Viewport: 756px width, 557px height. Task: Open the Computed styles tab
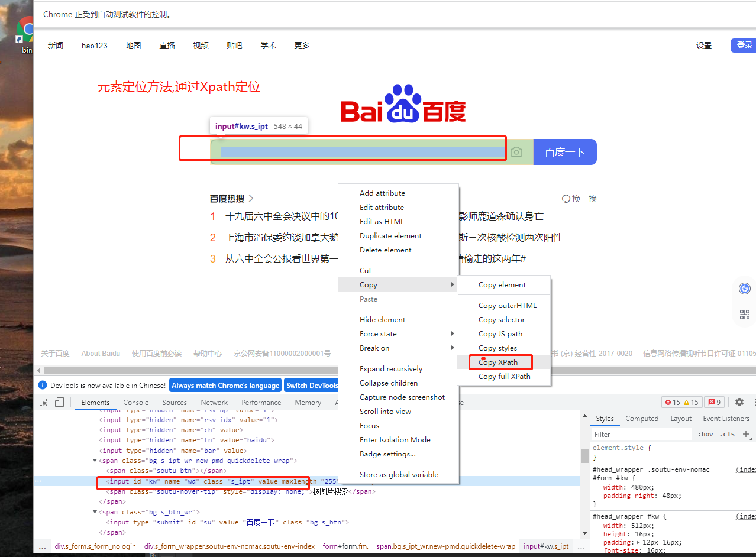click(642, 419)
